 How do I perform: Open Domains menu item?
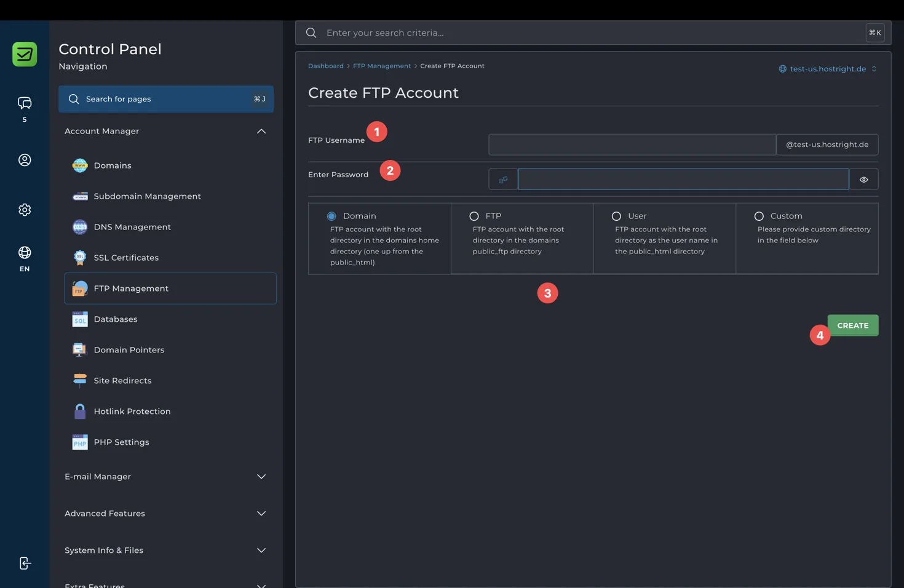click(x=170, y=165)
